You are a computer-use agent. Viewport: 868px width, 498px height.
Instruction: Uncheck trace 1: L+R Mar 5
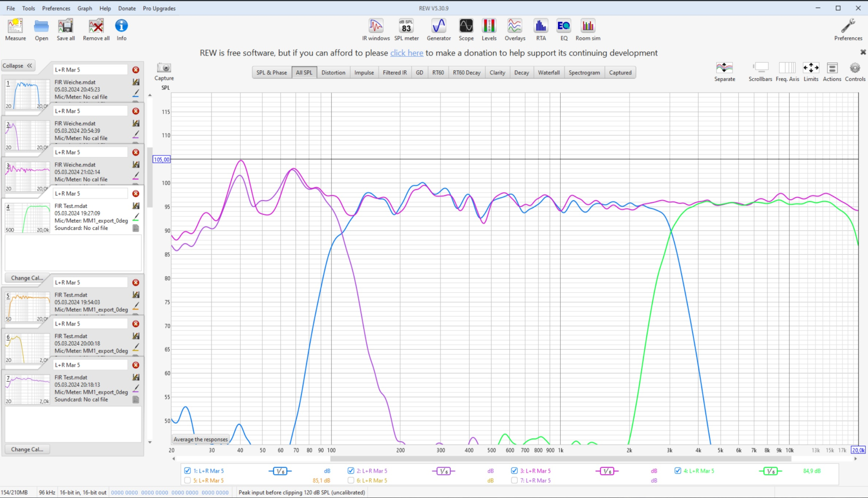click(187, 470)
